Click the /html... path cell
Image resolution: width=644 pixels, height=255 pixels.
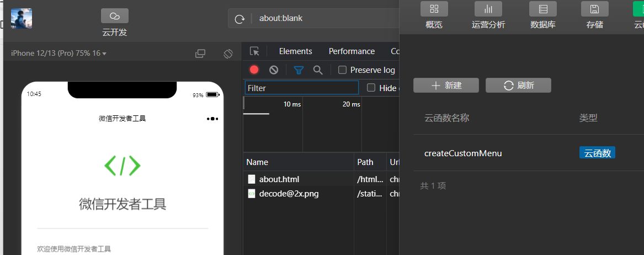pos(370,179)
